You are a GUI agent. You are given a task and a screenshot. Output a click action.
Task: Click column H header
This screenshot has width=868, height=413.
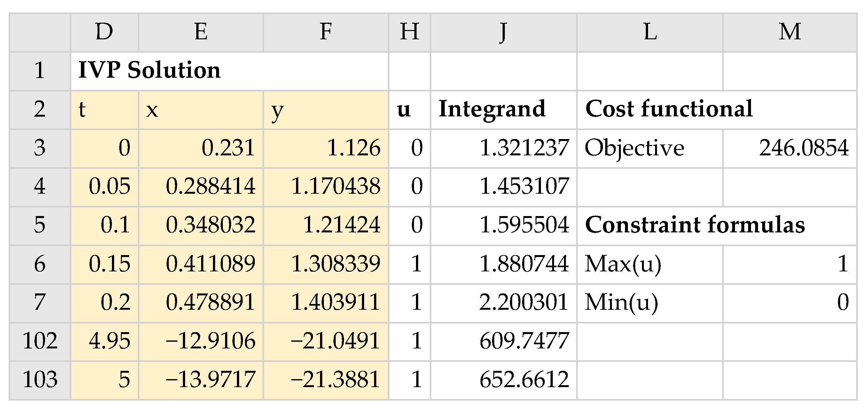tap(410, 32)
